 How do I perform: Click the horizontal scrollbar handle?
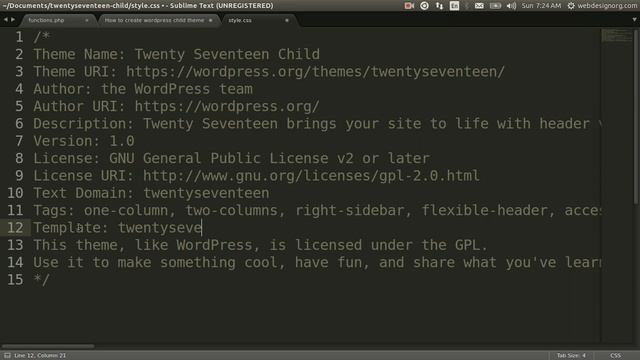coord(48,346)
